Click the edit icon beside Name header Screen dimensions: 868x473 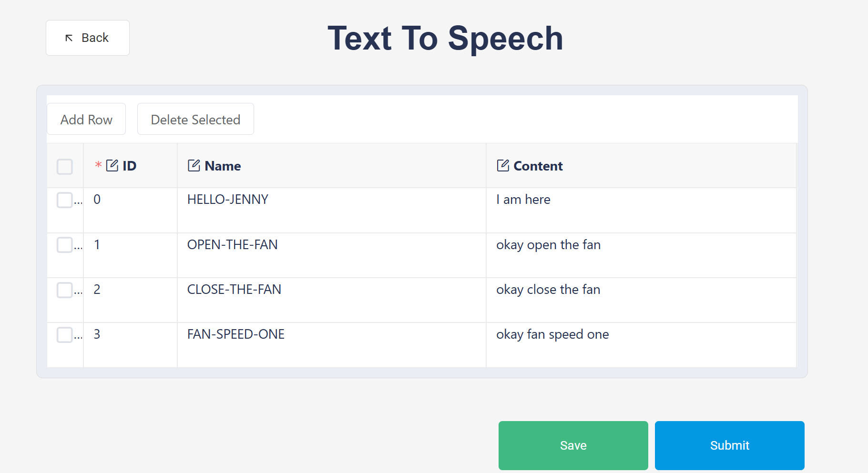[x=194, y=166]
